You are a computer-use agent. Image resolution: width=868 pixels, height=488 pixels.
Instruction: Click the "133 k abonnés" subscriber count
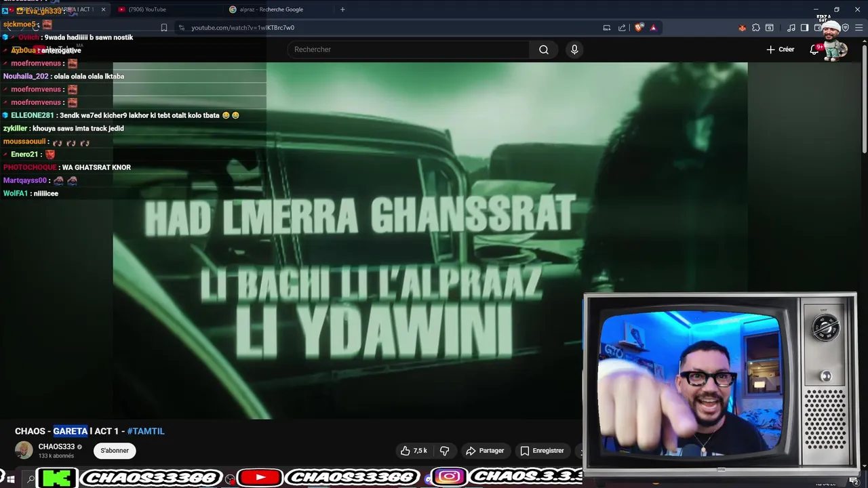(x=56, y=456)
